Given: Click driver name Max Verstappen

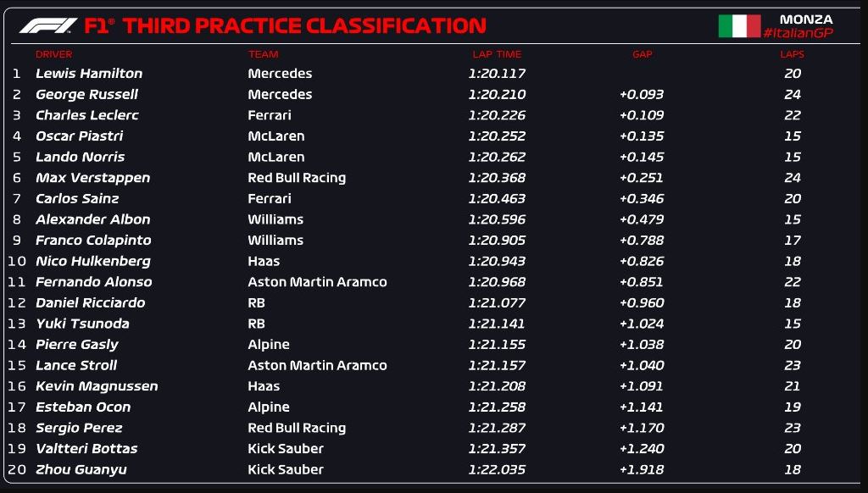Looking at the screenshot, I should pyautogui.click(x=93, y=178).
